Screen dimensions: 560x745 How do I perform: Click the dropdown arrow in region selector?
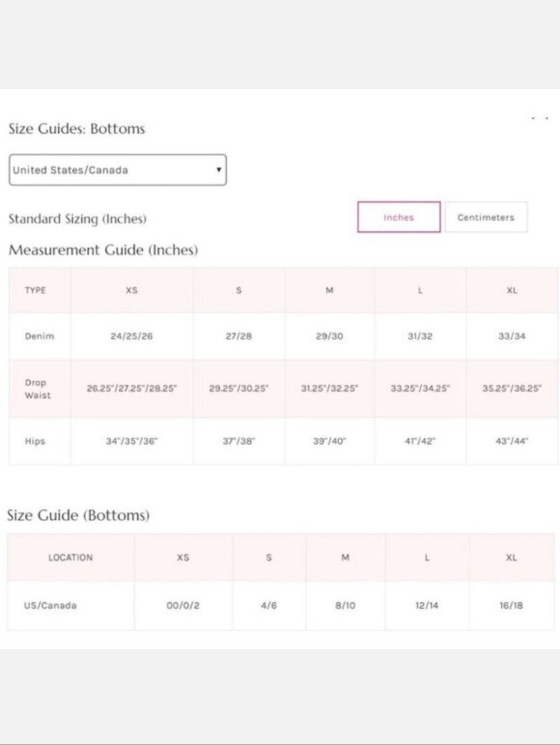[x=218, y=170]
